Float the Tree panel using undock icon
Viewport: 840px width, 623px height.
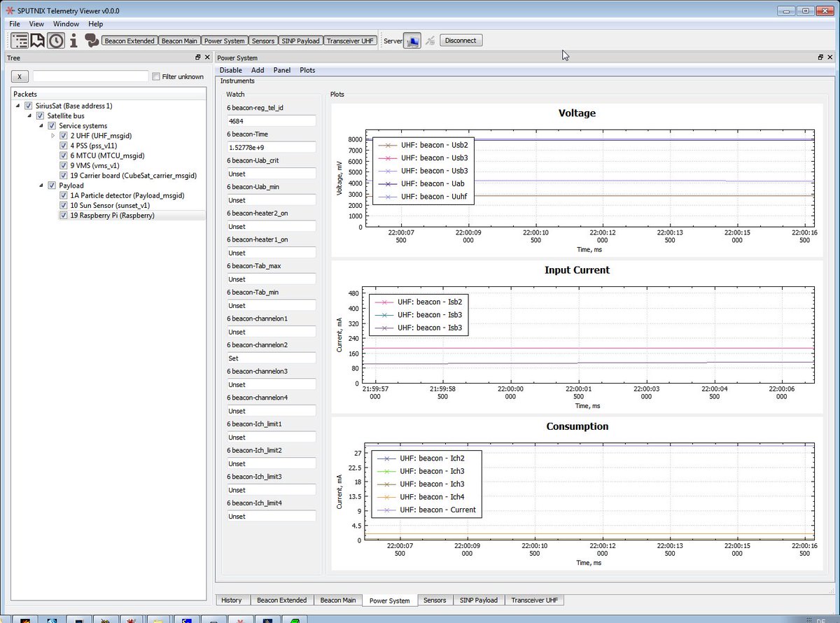pos(198,57)
